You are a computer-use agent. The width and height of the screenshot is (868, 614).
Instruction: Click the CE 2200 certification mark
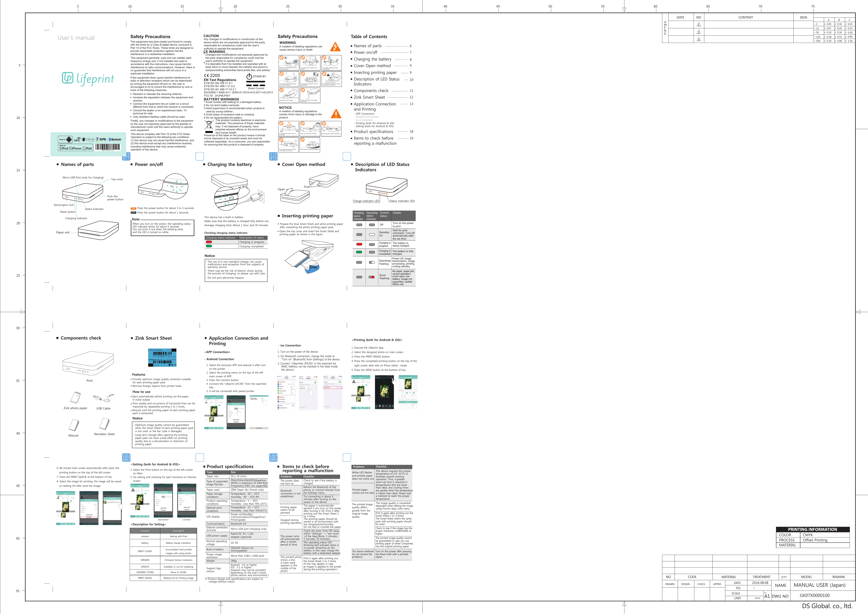[212, 76]
